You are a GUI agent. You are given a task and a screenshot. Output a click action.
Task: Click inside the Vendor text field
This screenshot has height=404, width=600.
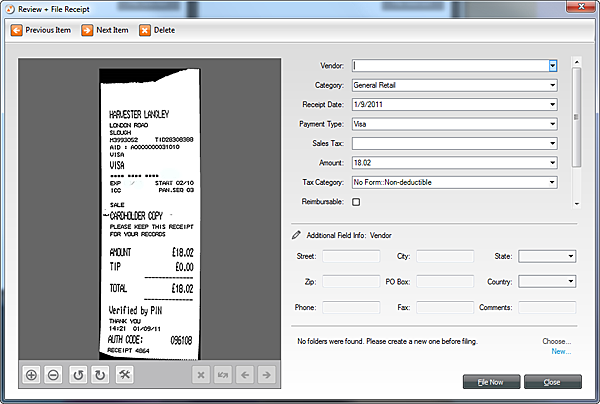pyautogui.click(x=450, y=66)
